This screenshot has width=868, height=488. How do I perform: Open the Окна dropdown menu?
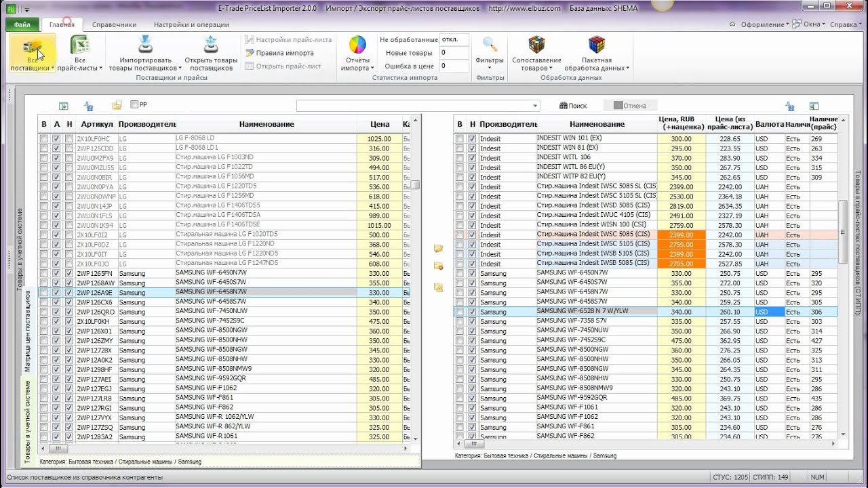pos(808,24)
